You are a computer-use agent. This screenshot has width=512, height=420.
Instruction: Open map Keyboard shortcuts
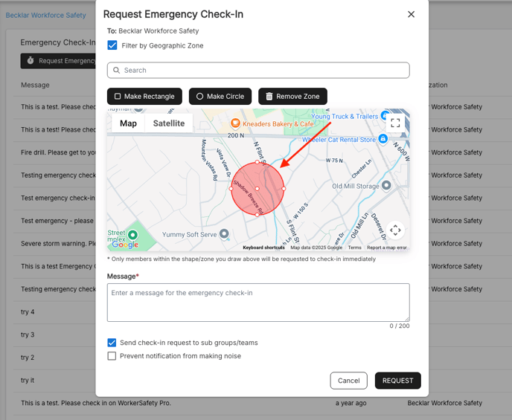point(264,248)
